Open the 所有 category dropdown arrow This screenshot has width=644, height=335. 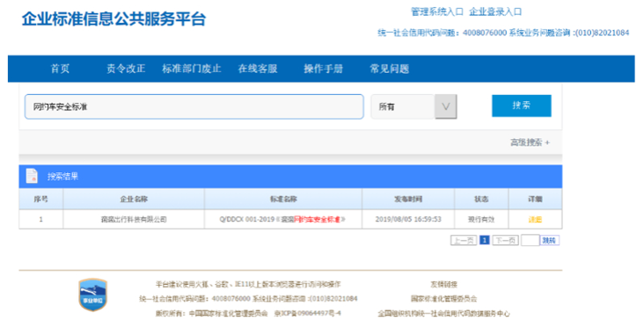446,106
